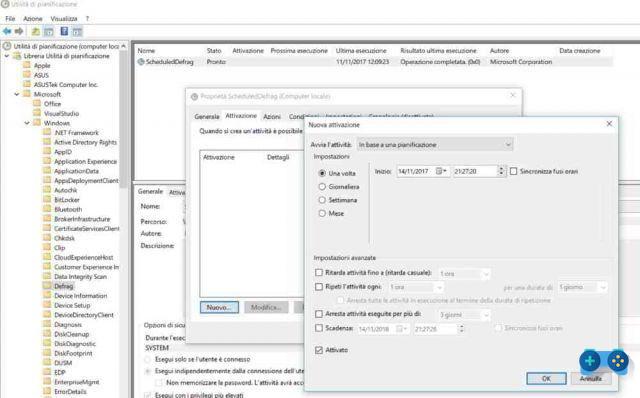
Task: Click the AppID folder icon
Action: coord(47,151)
